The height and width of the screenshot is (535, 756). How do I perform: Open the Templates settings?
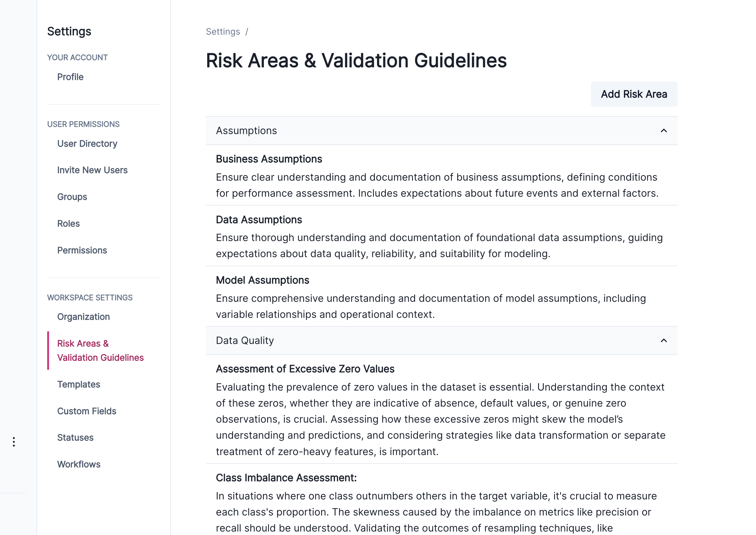(x=79, y=385)
